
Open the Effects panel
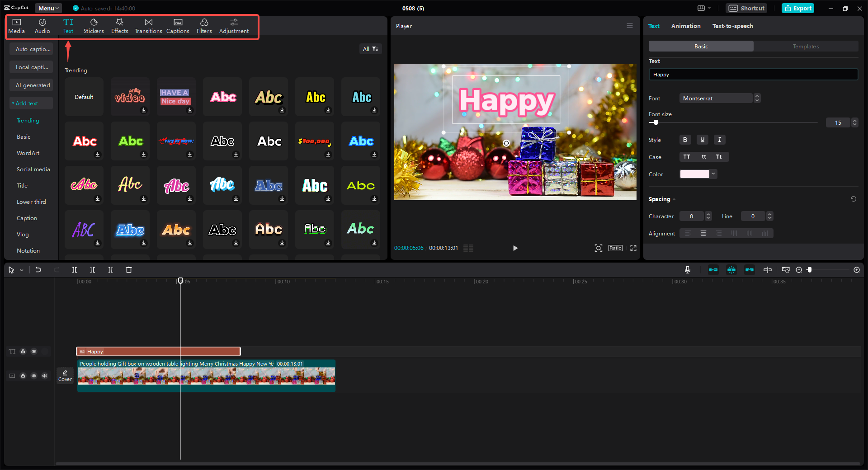(119, 25)
